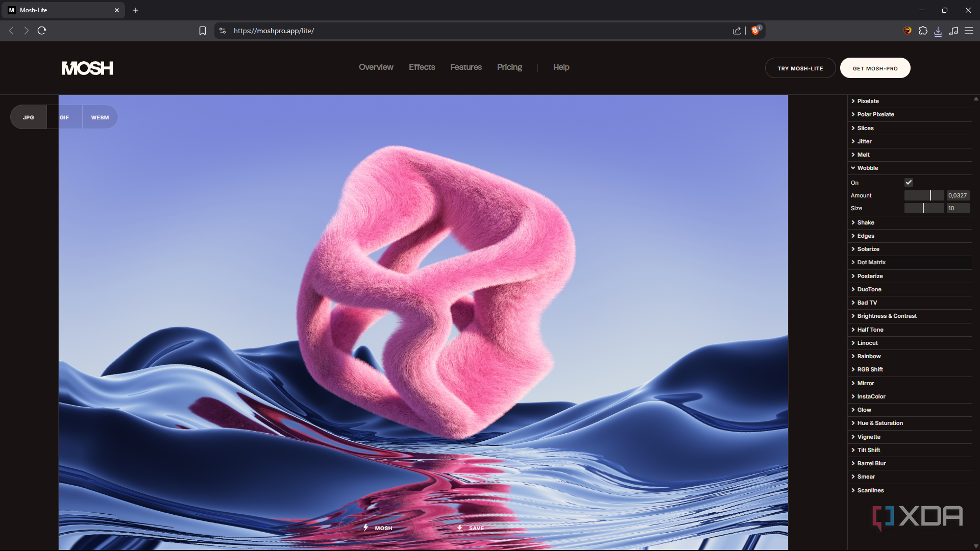Open the Effects nav item
This screenshot has width=980, height=551.
(x=422, y=67)
